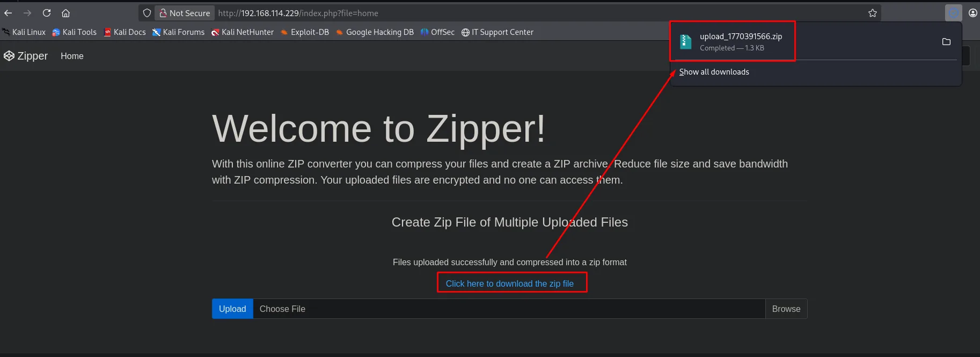Open the OffSec bookmark
The image size is (980, 357).
(437, 32)
